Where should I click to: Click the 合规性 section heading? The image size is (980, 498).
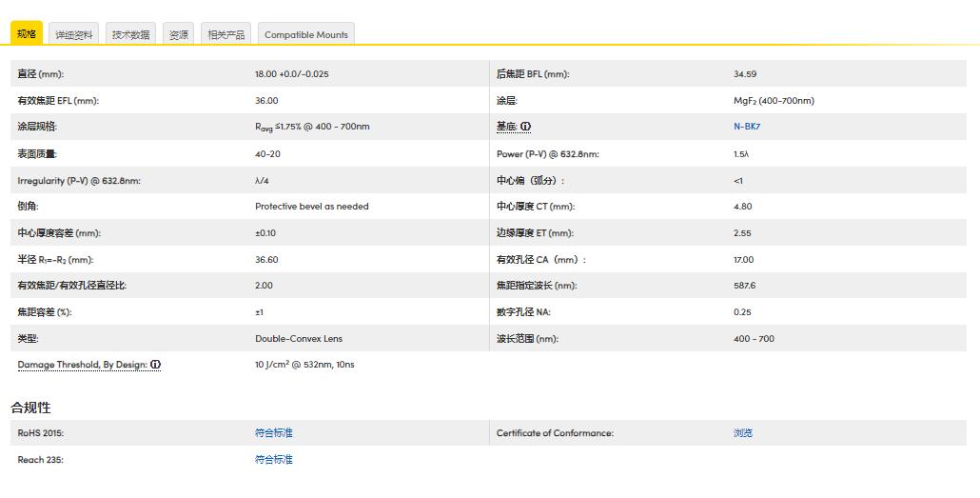coord(30,408)
